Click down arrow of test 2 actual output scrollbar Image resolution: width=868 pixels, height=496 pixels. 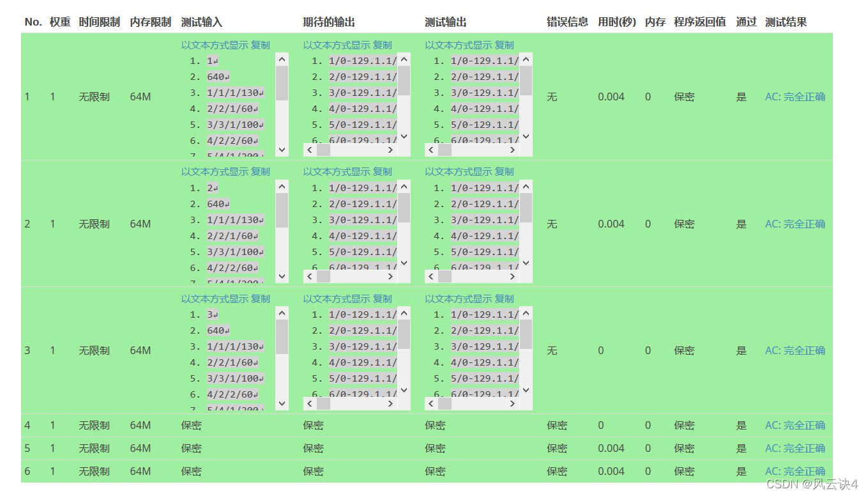pyautogui.click(x=526, y=263)
